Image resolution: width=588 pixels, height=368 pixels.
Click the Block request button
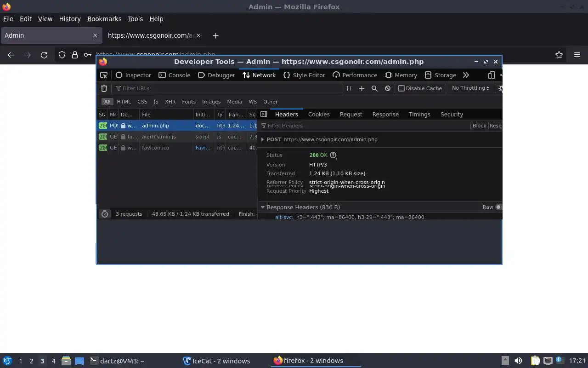pyautogui.click(x=479, y=126)
